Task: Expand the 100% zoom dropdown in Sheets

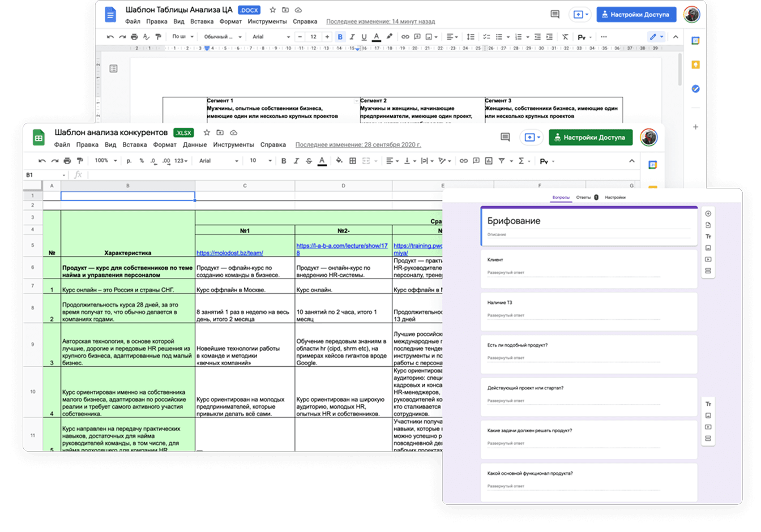Action: 106,161
